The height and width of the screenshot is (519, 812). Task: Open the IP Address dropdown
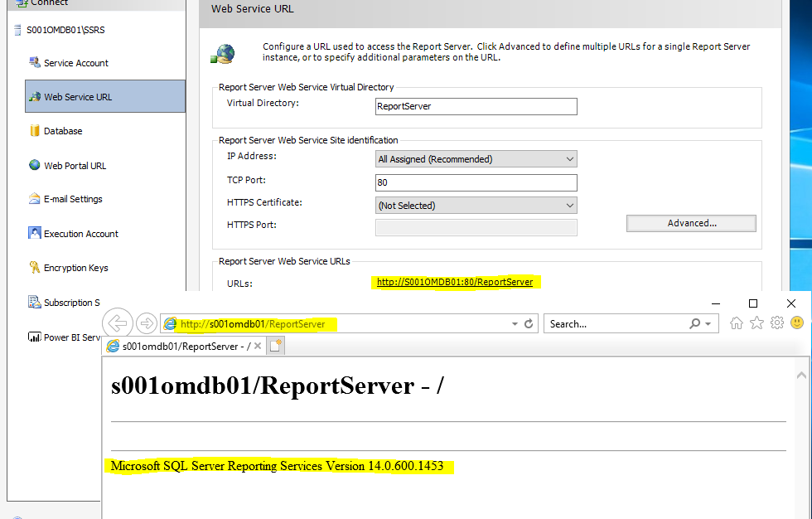pos(476,159)
